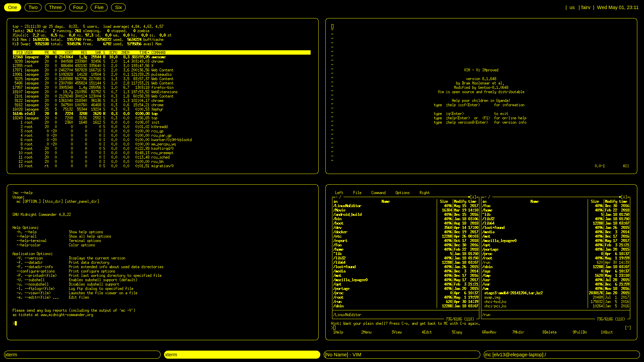Select /vm directory in mc right panel
This screenshot has height=362, width=644.
click(556, 289)
